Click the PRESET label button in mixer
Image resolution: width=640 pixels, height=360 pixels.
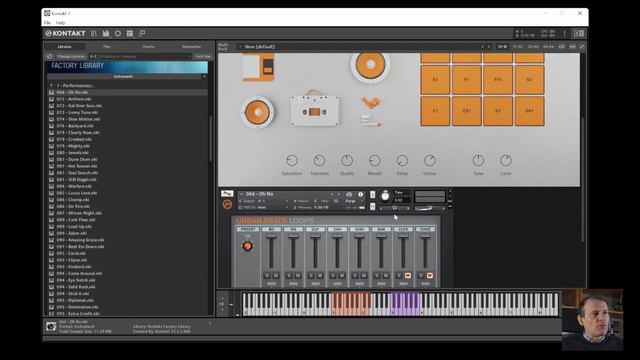coord(247,229)
